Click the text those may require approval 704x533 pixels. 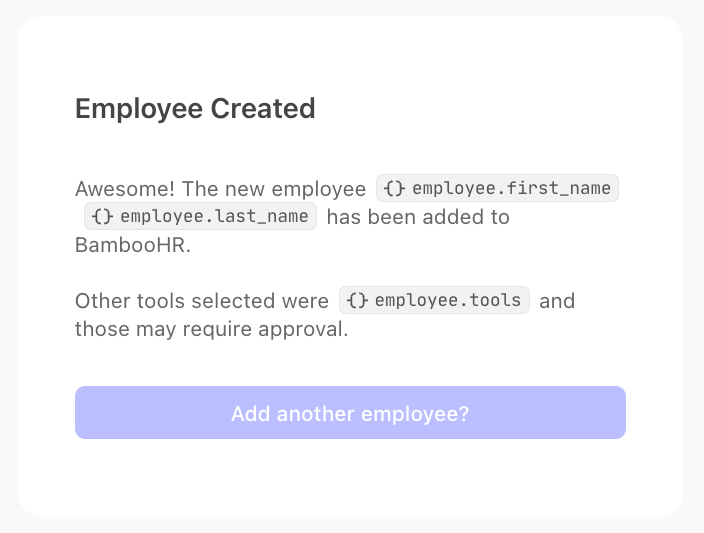[x=211, y=329]
